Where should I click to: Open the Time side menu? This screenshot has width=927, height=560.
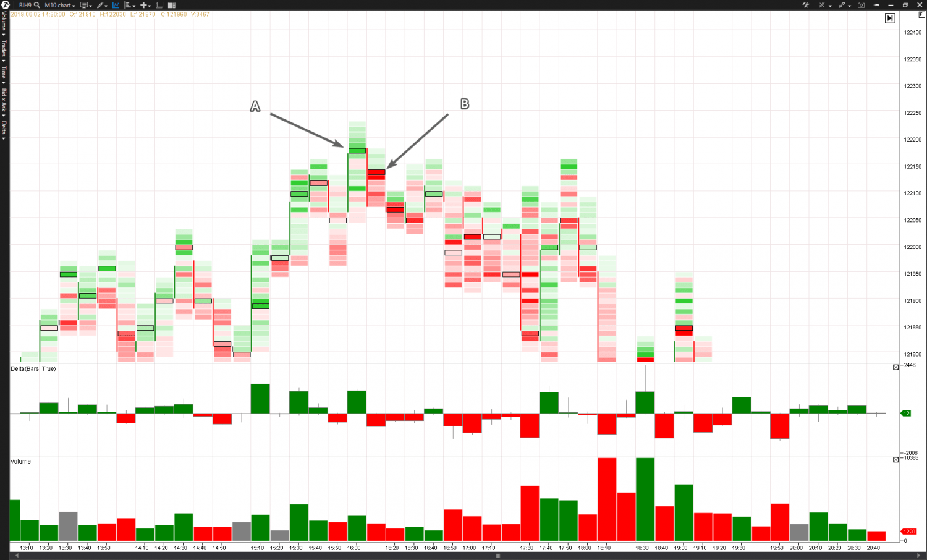click(4, 75)
